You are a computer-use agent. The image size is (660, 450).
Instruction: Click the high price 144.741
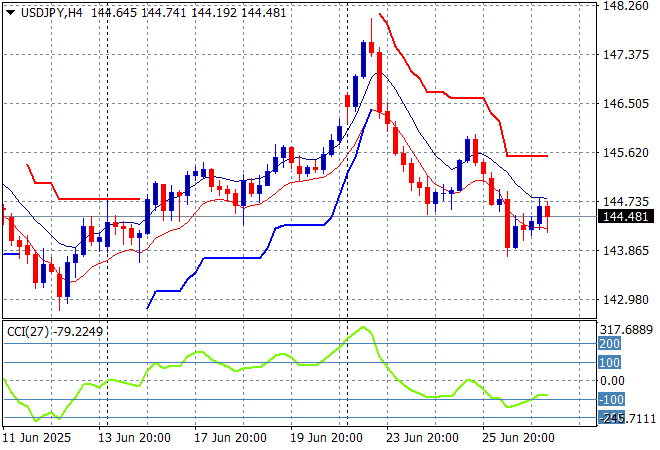pyautogui.click(x=163, y=13)
